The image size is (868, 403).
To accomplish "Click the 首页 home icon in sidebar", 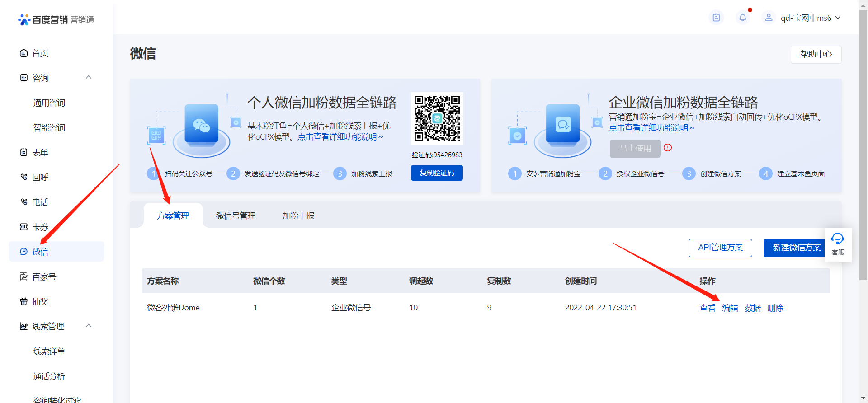I will [x=24, y=53].
